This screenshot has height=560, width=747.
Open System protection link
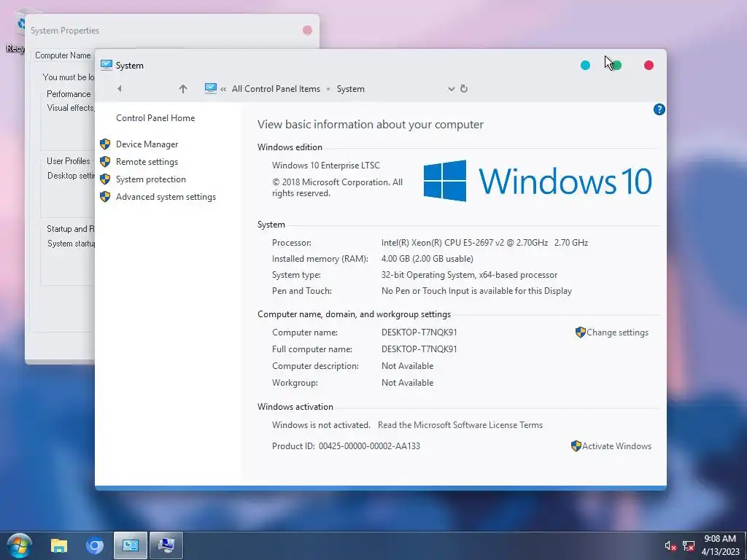(x=150, y=179)
